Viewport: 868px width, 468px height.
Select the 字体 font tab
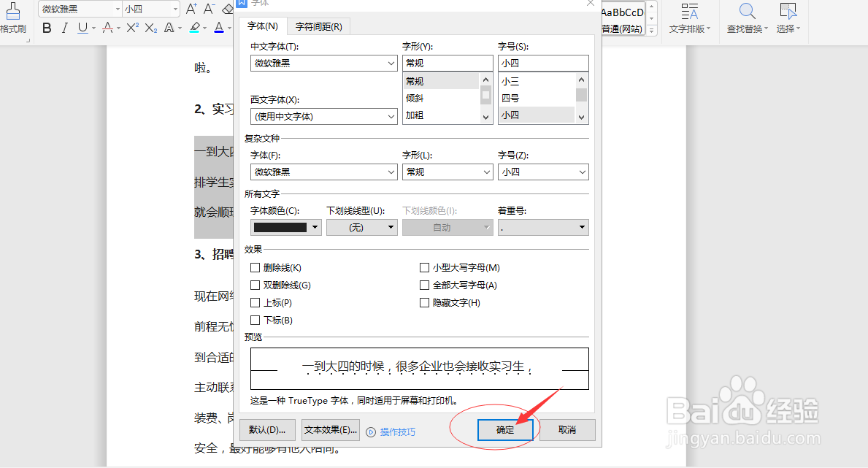click(x=263, y=26)
